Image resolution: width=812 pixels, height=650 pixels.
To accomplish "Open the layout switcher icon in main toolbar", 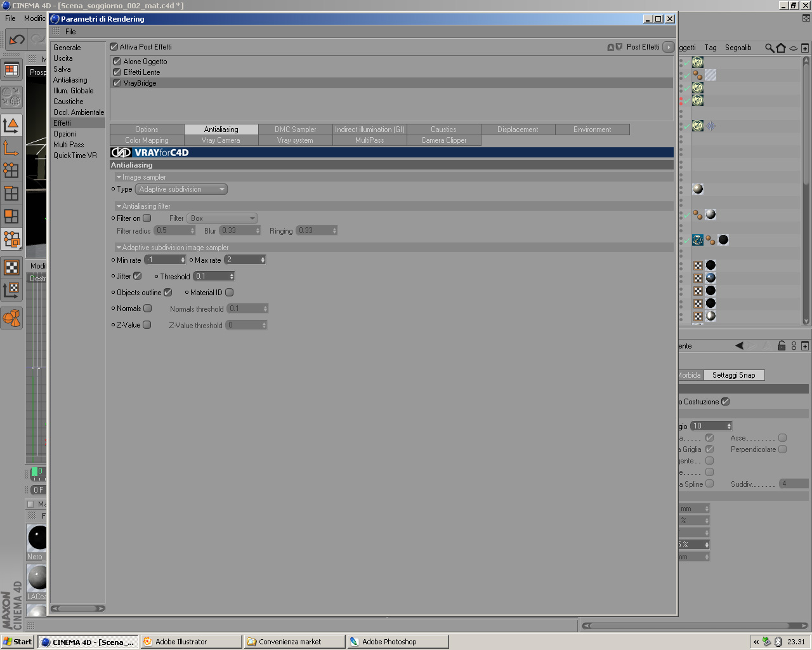I will pos(11,70).
